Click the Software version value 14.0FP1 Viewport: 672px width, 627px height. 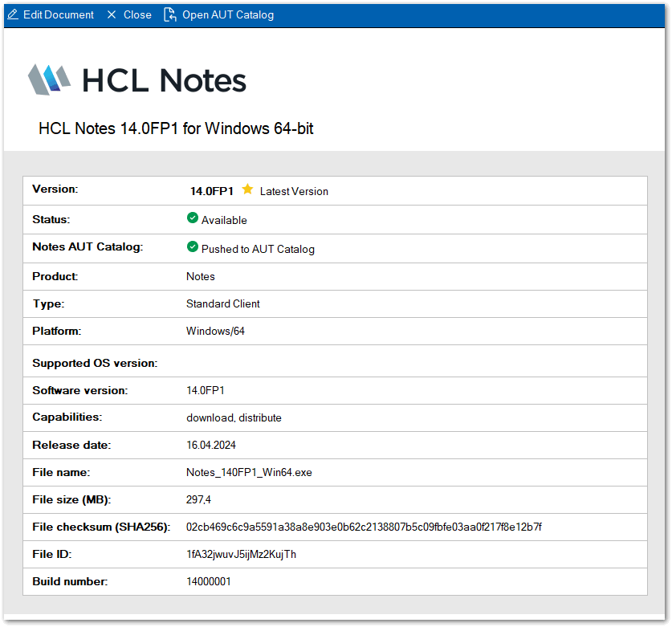coord(206,390)
